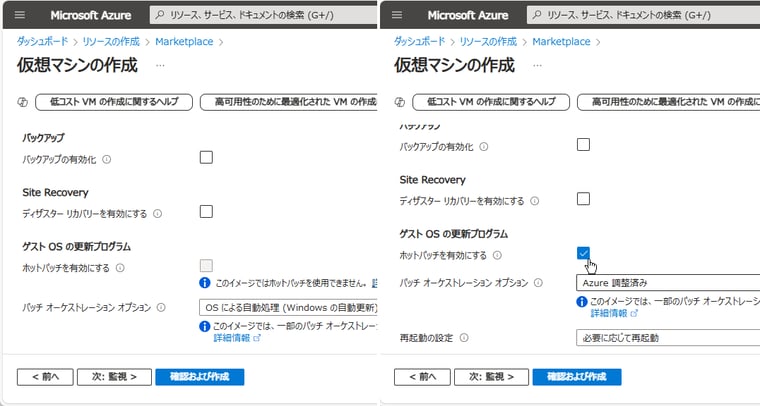The image size is (760, 406).
Task: Click < 前へ button in left window
Action: click(46, 377)
